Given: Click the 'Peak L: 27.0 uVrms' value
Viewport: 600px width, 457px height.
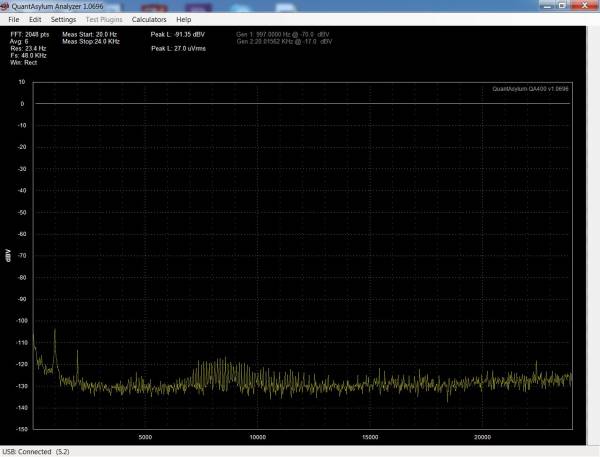Looking at the screenshot, I should (x=178, y=49).
